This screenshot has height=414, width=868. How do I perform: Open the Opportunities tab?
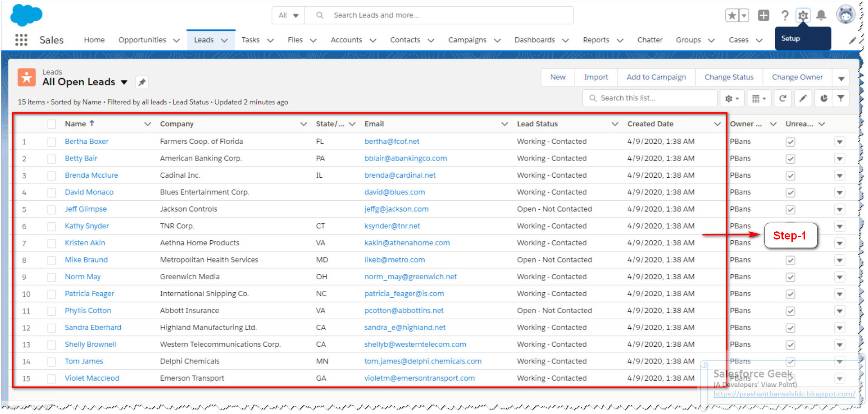tap(142, 40)
